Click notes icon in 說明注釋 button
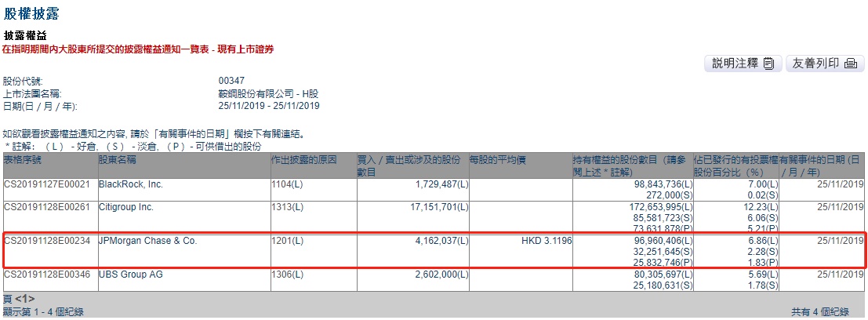This screenshot has width=868, height=320. (768, 64)
